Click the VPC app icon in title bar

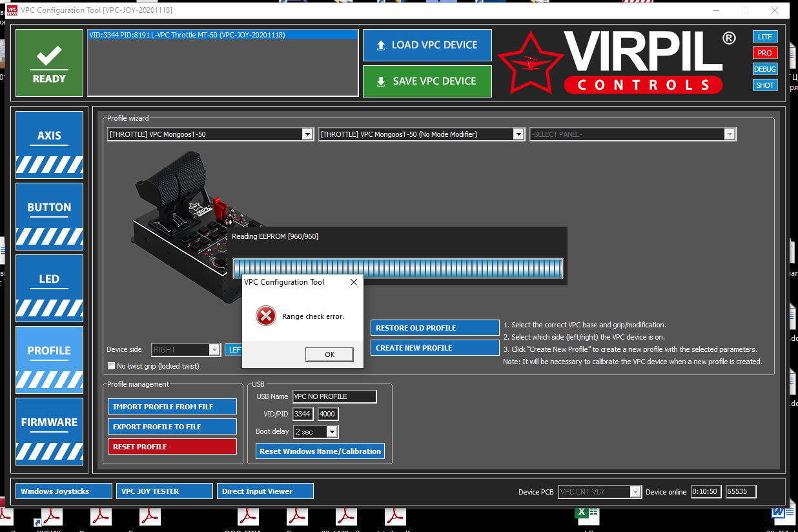click(x=12, y=10)
